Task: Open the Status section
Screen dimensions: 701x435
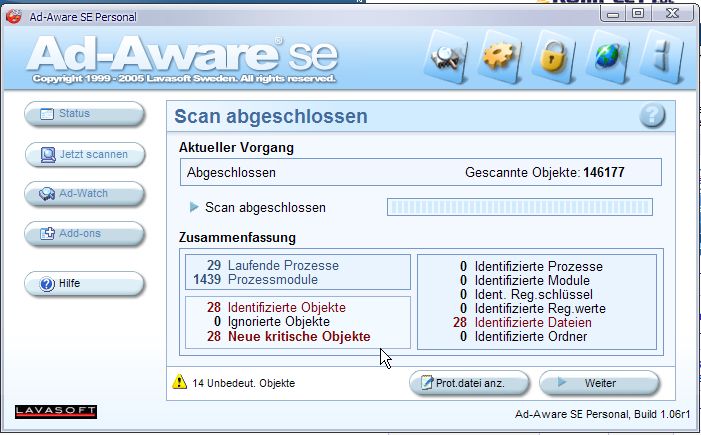Action: 84,114
